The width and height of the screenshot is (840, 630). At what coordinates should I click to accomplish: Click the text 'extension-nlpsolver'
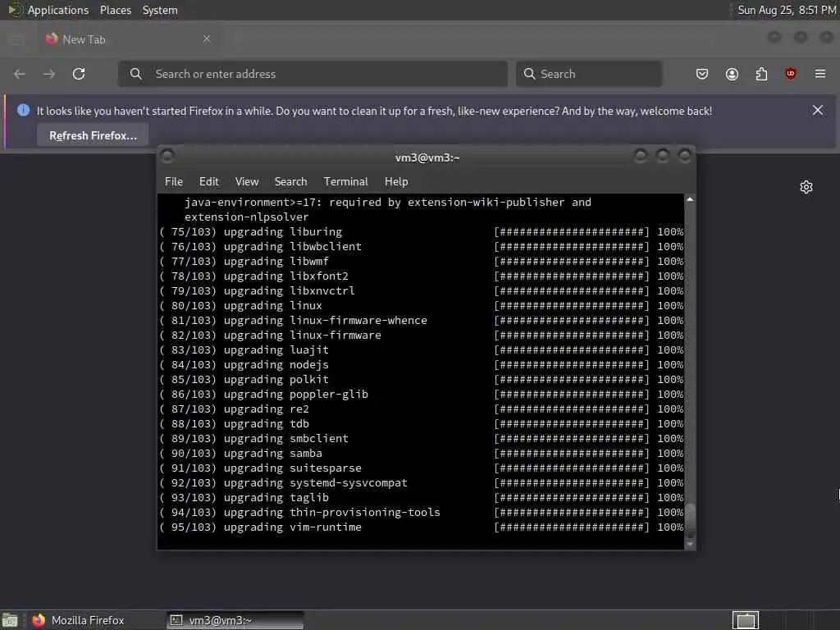(246, 217)
